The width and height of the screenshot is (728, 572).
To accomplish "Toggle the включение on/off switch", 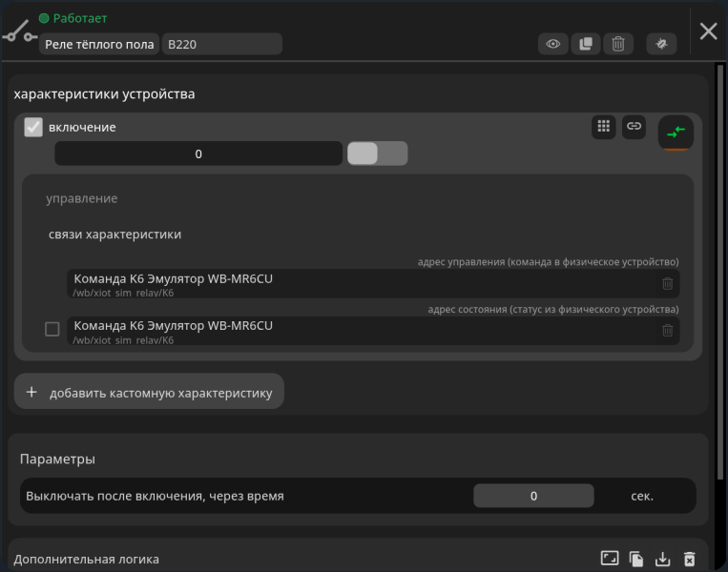I will point(378,153).
